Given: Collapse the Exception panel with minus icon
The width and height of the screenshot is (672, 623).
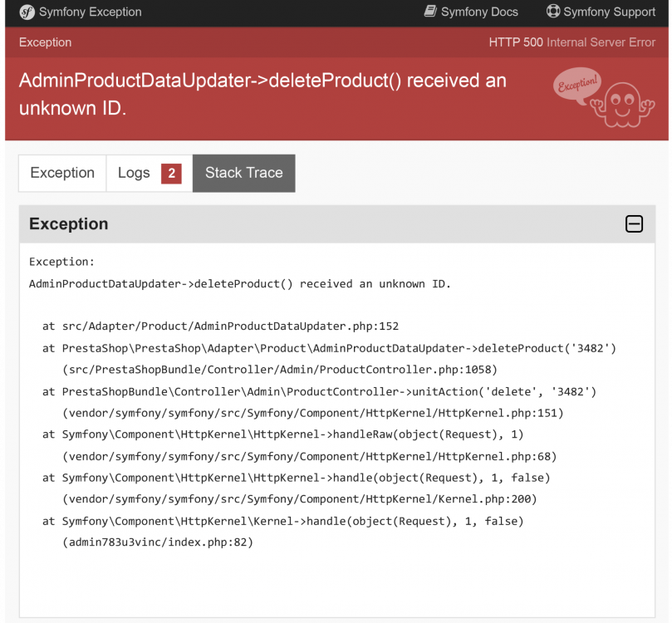Looking at the screenshot, I should [x=634, y=224].
